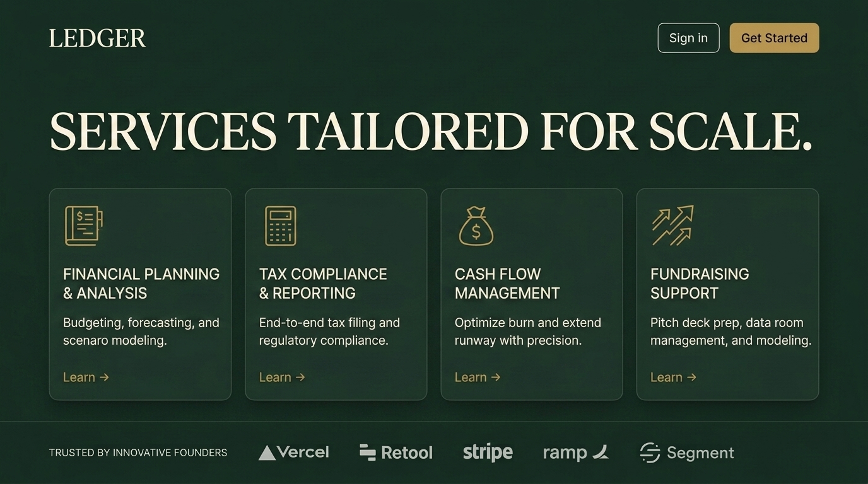This screenshot has width=868, height=484.
Task: Click the calculator icon for Tax Compliance
Action: 280,226
